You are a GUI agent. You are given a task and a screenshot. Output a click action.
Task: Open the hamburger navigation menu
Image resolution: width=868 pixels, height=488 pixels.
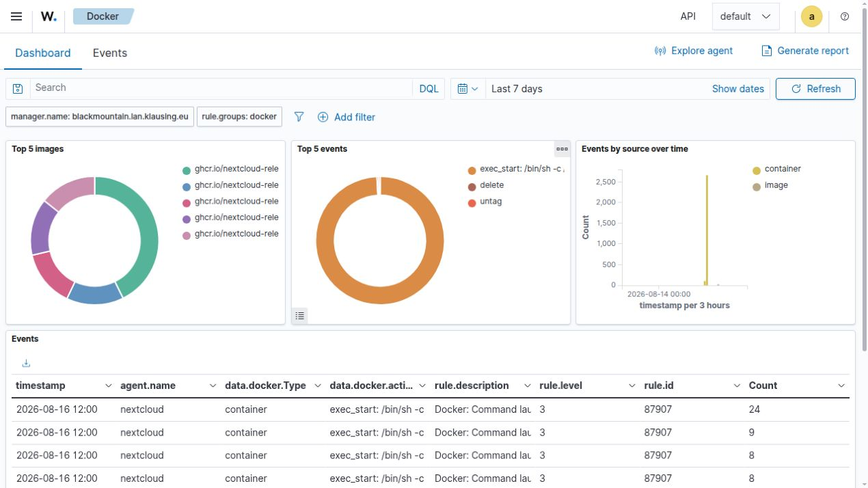coord(16,16)
